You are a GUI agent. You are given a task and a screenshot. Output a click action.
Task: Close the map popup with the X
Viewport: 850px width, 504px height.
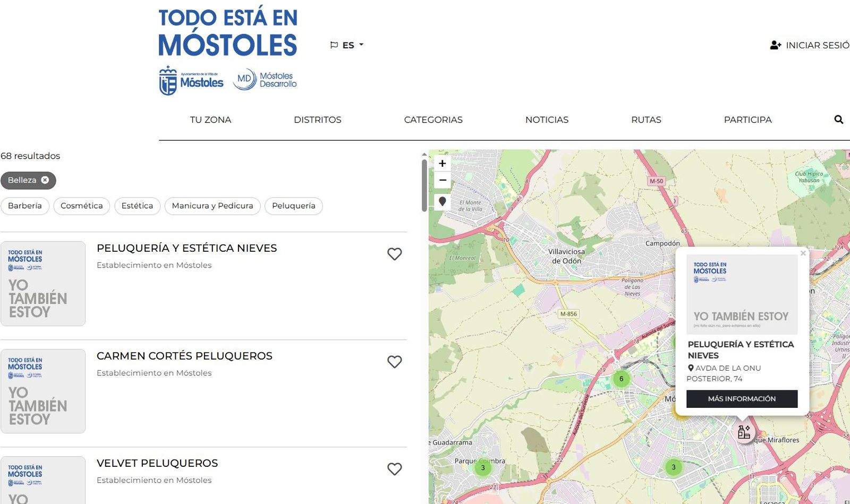click(x=803, y=253)
